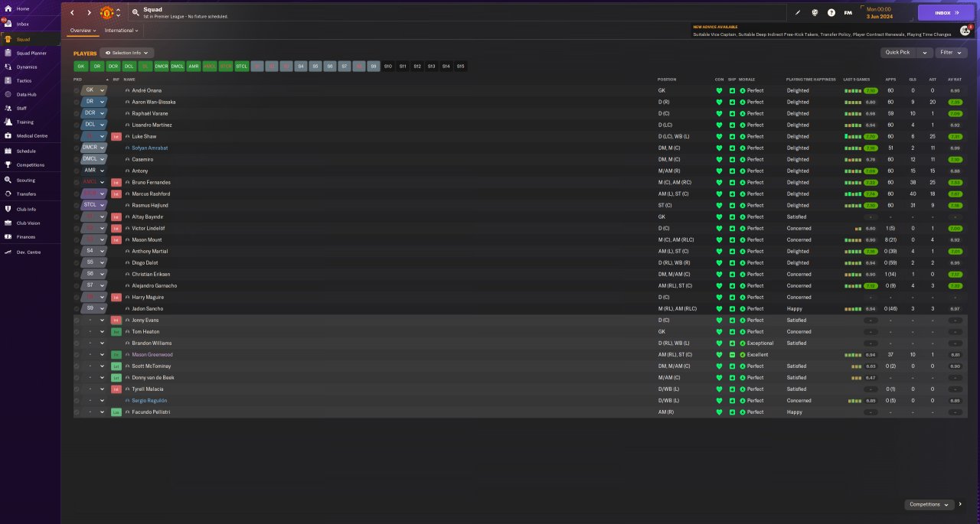Select the STCL position slot chip
980x524 pixels.
click(x=241, y=67)
